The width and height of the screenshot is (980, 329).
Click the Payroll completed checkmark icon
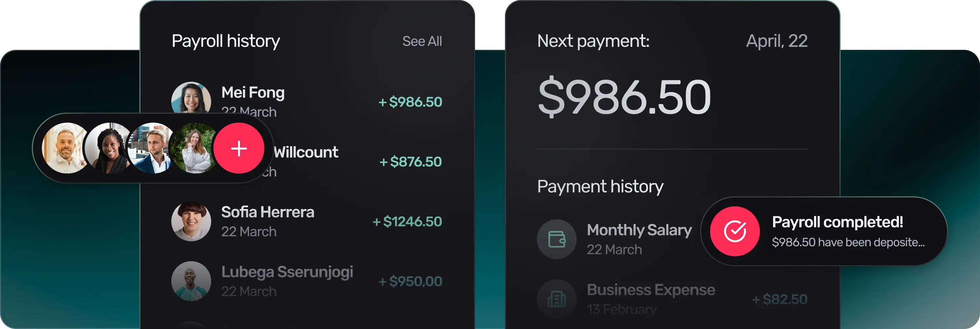[x=735, y=231]
